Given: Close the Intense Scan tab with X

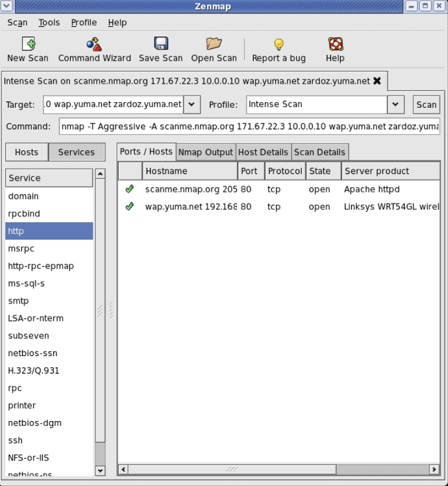Looking at the screenshot, I should point(377,81).
